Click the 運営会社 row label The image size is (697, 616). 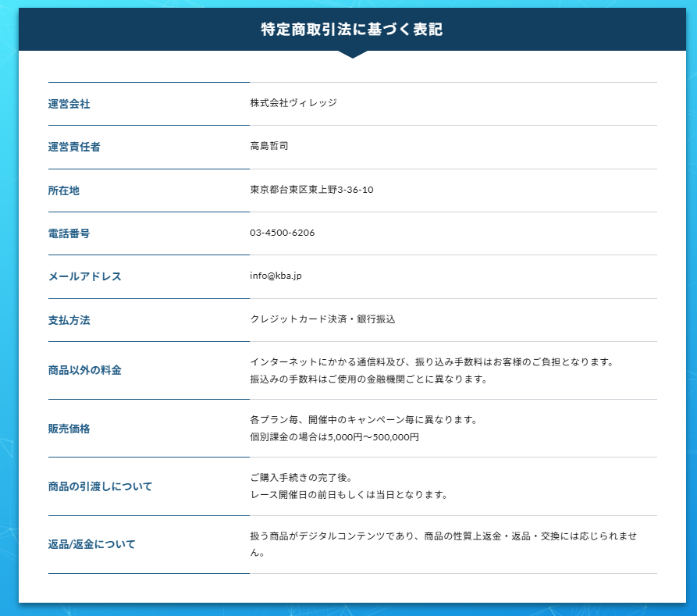69,104
